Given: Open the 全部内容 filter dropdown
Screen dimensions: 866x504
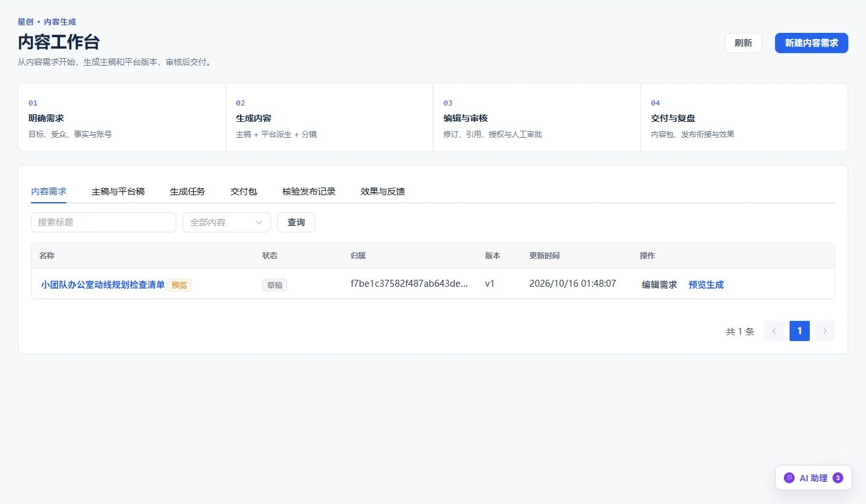Looking at the screenshot, I should pyautogui.click(x=227, y=222).
